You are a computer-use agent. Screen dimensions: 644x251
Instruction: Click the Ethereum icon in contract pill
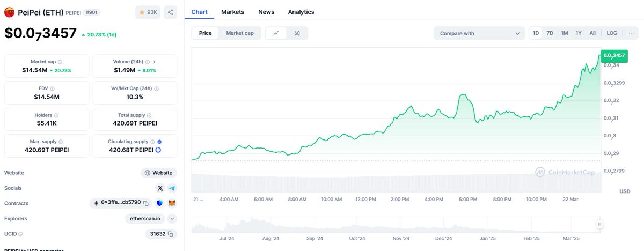[x=97, y=203]
